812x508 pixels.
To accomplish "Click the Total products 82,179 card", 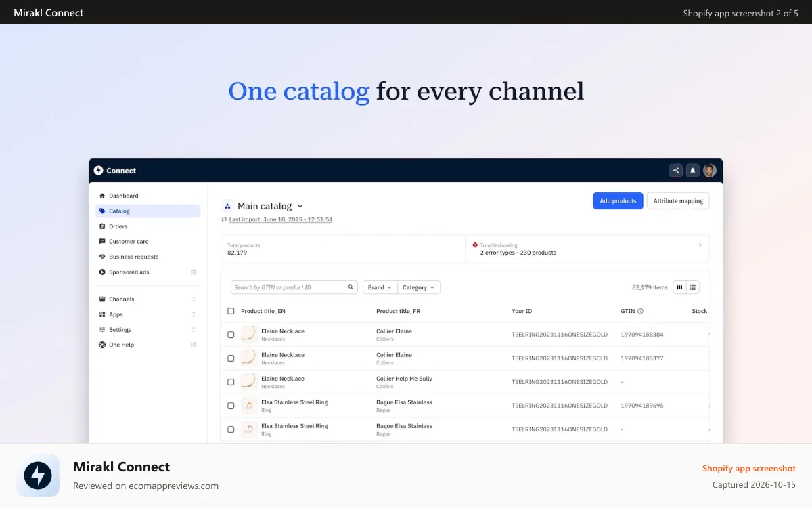I will [x=343, y=249].
